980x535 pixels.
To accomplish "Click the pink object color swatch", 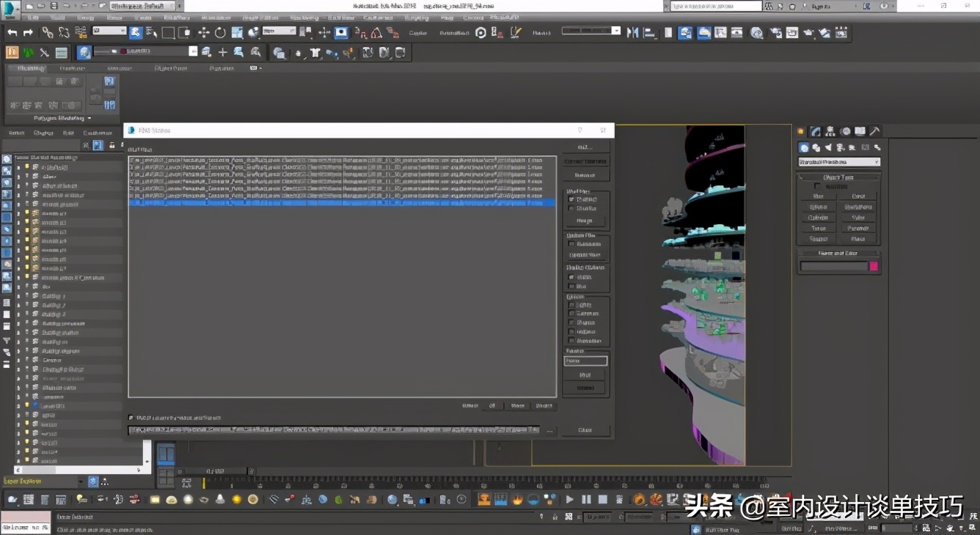I will (874, 266).
